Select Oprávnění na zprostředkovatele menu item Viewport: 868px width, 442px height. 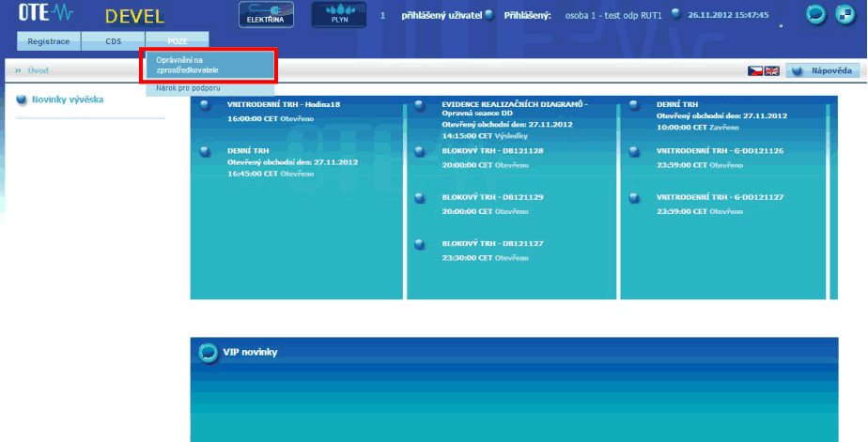209,65
